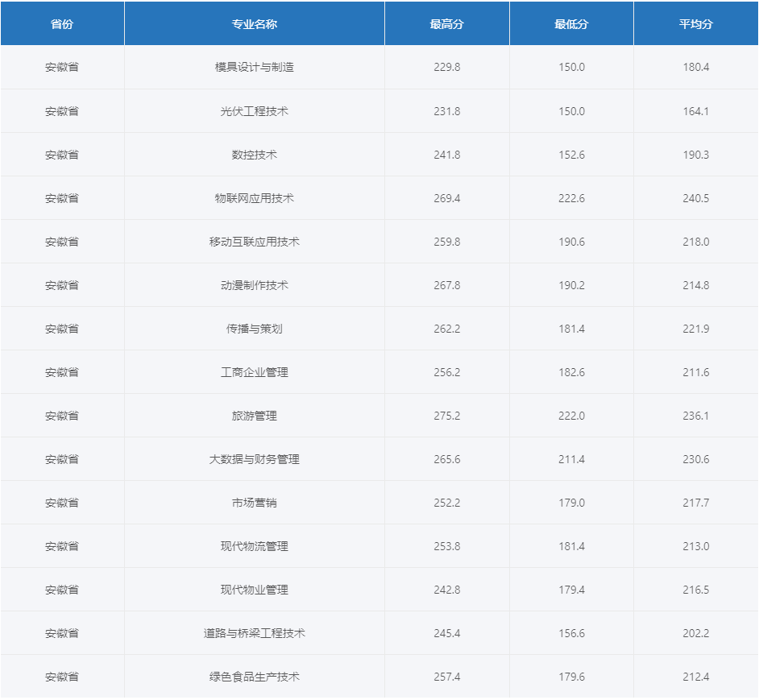Screen dimensions: 759x700
Task: Select the 大数据与财务管理 major cell
Action: coord(254,458)
